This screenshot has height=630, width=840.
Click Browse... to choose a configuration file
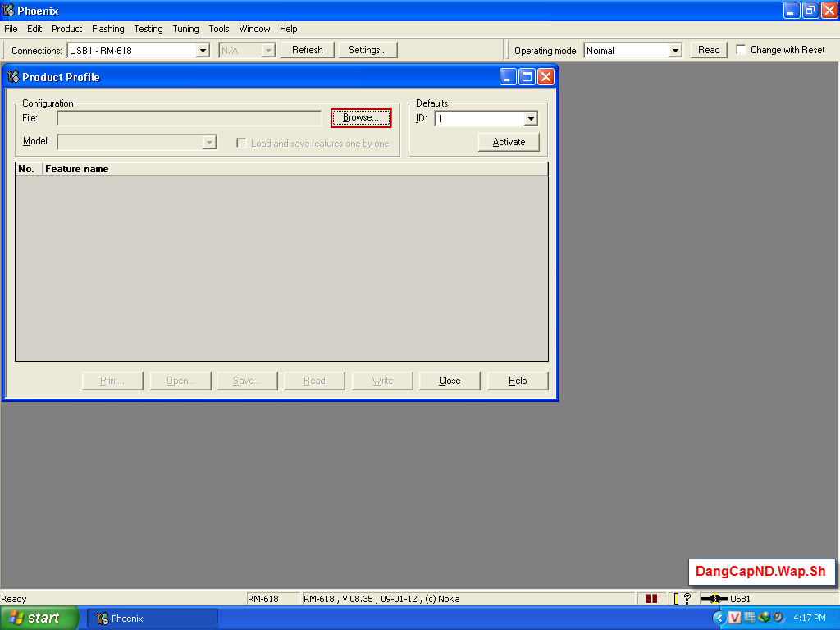pyautogui.click(x=361, y=118)
